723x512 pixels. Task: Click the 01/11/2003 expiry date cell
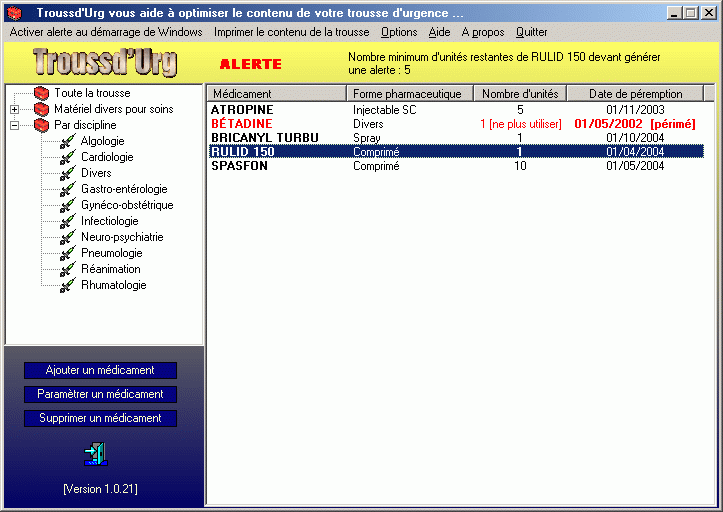635,110
